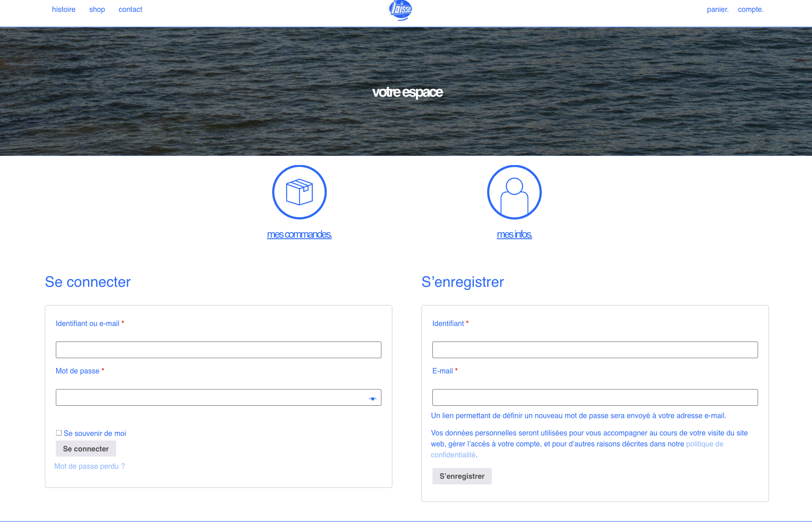Go to the shop page
Image resolution: width=812 pixels, height=528 pixels.
97,10
